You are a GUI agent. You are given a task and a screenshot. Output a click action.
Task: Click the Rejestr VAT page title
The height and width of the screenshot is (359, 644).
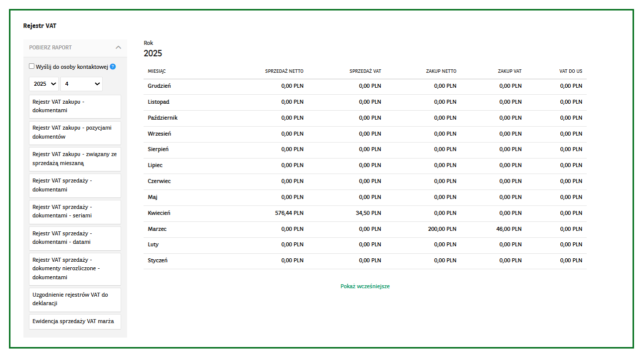40,25
